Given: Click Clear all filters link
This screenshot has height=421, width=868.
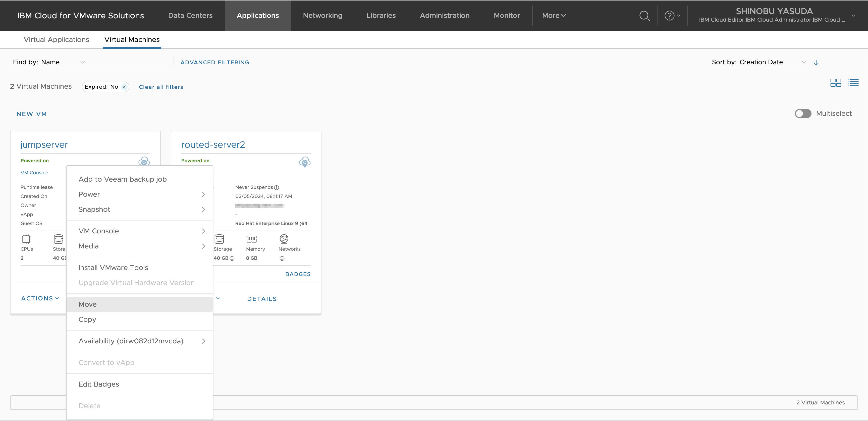Looking at the screenshot, I should pyautogui.click(x=161, y=87).
